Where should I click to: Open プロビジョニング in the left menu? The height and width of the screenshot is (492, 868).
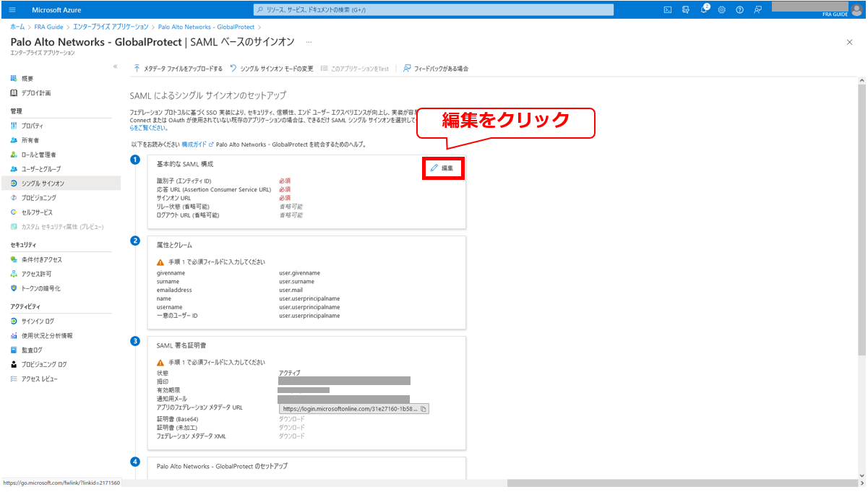pyautogui.click(x=38, y=198)
